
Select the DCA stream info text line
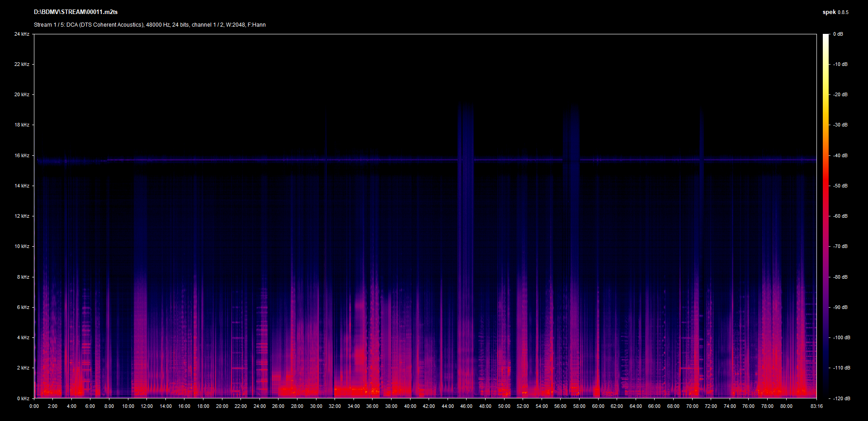click(x=150, y=25)
